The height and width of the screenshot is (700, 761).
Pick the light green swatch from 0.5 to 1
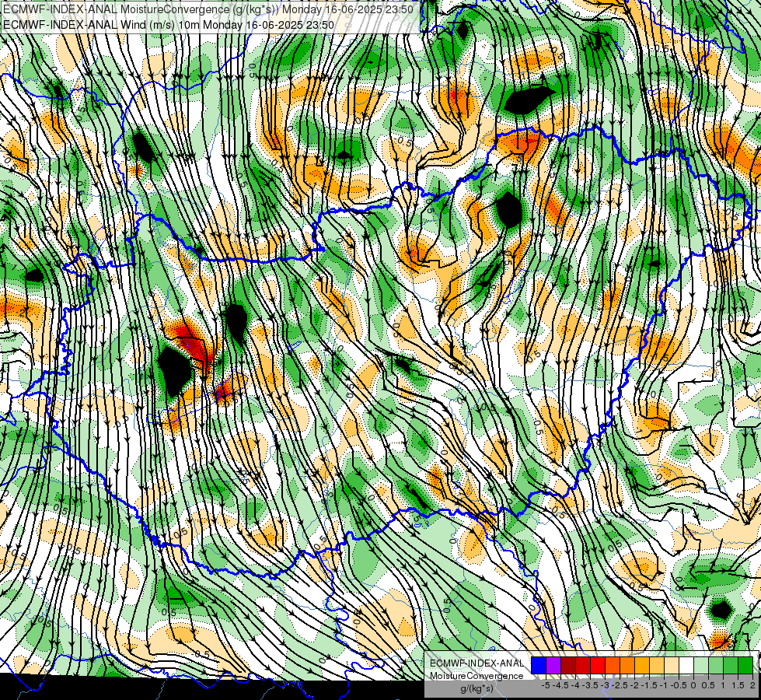(x=716, y=665)
